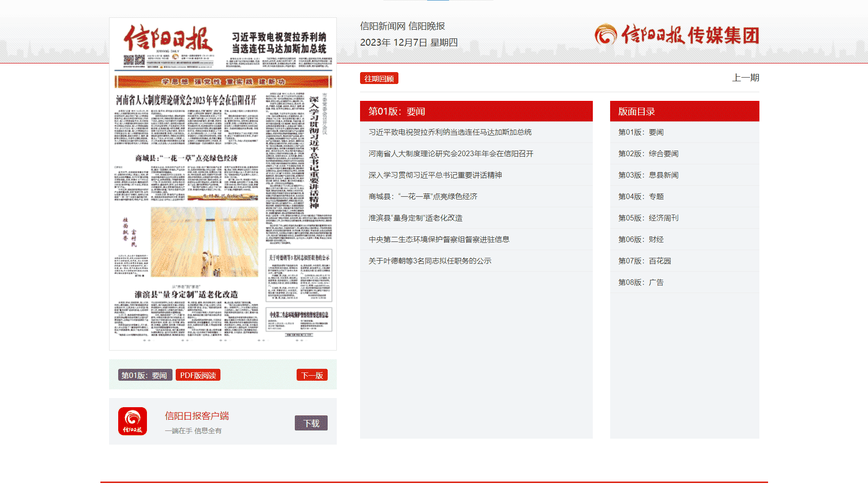This screenshot has height=493, width=868.
Task: Click the 往期回顾 button
Action: point(379,79)
